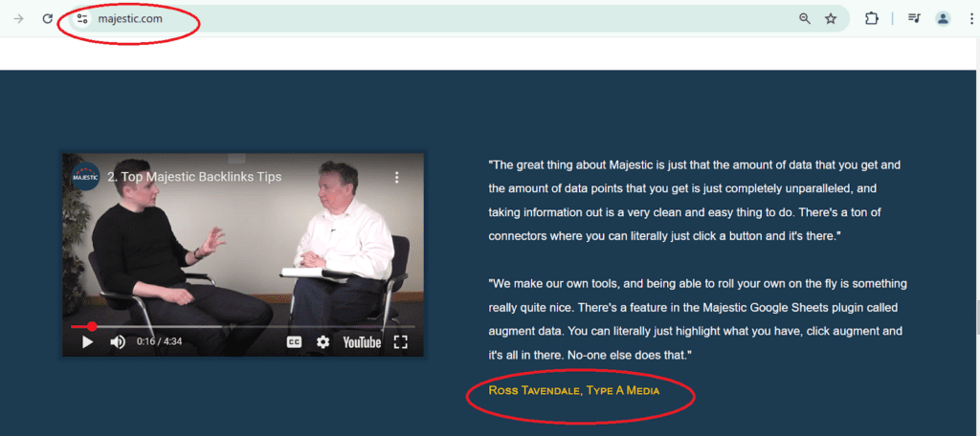
Task: Open the video's three-dot more options
Action: [x=396, y=178]
